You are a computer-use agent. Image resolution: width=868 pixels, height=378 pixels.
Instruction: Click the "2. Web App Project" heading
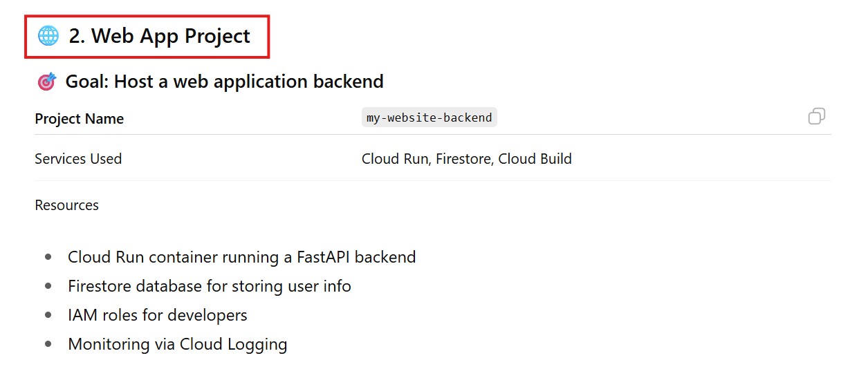[x=159, y=36]
